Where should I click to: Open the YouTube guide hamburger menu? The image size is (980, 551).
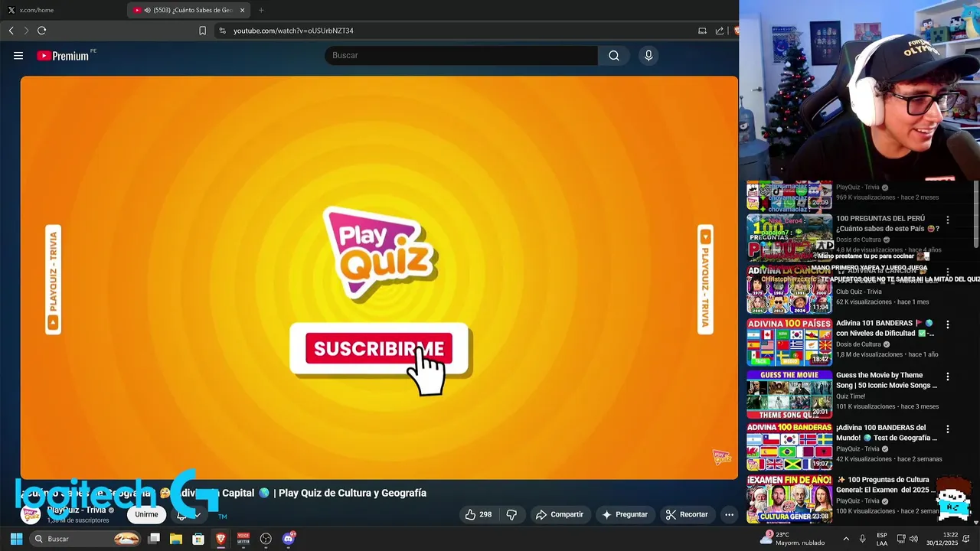pos(18,55)
